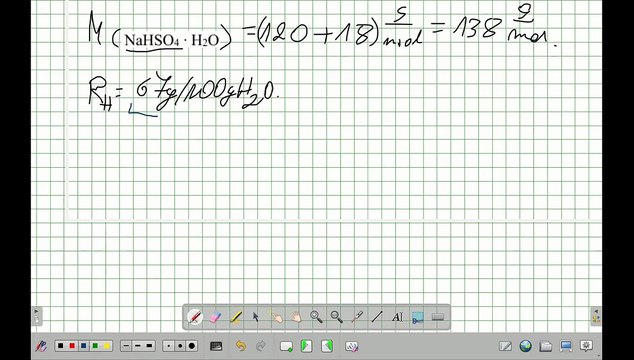Show the virtual keyboard from floating palette
This screenshot has height=360, width=634.
pos(438,317)
